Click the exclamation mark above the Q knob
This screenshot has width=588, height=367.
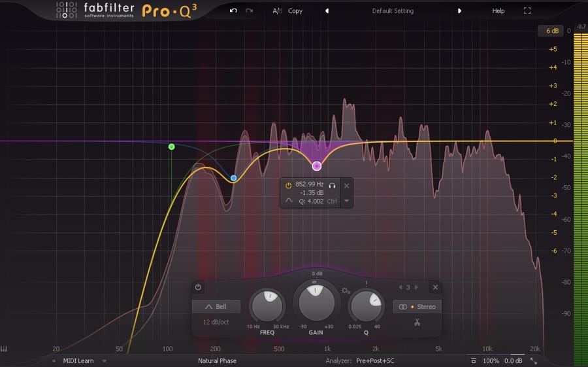(x=366, y=284)
